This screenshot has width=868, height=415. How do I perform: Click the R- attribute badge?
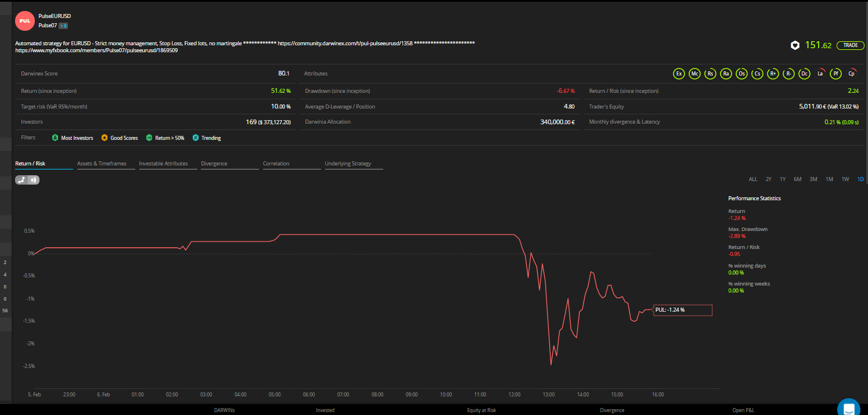(x=788, y=74)
